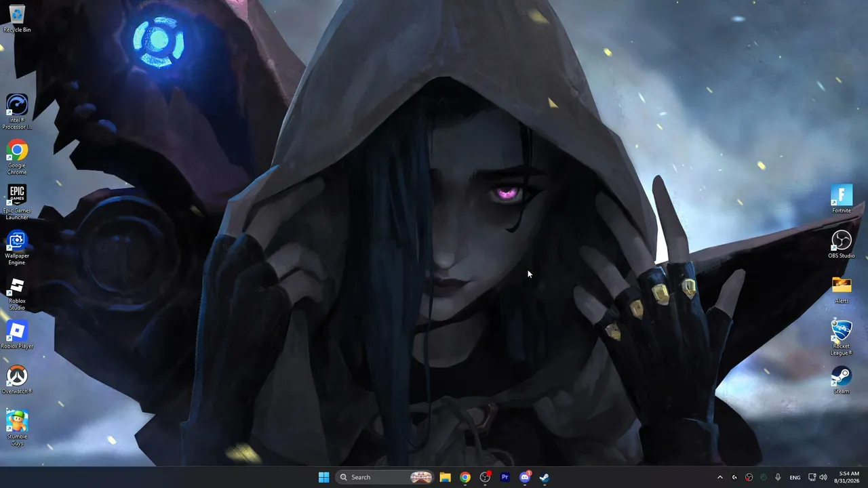The image size is (868, 488).
Task: Select the Roblox Player desktop icon
Action: point(17,335)
